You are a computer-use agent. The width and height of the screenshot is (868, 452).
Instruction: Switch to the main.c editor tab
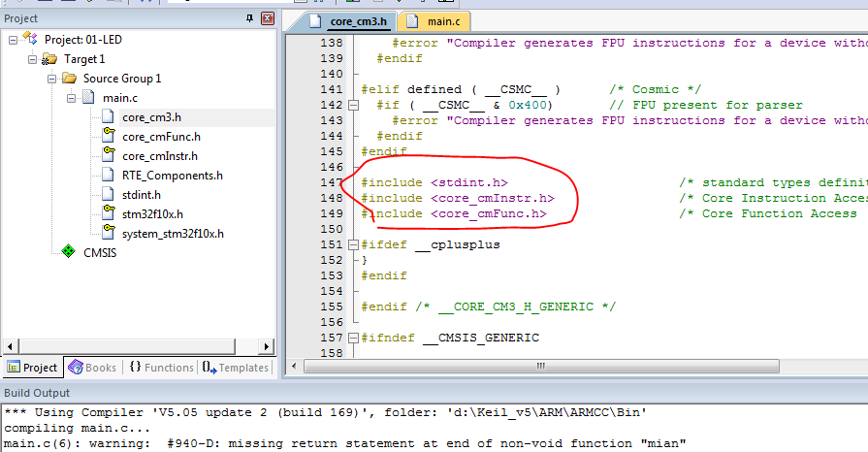[x=436, y=19]
